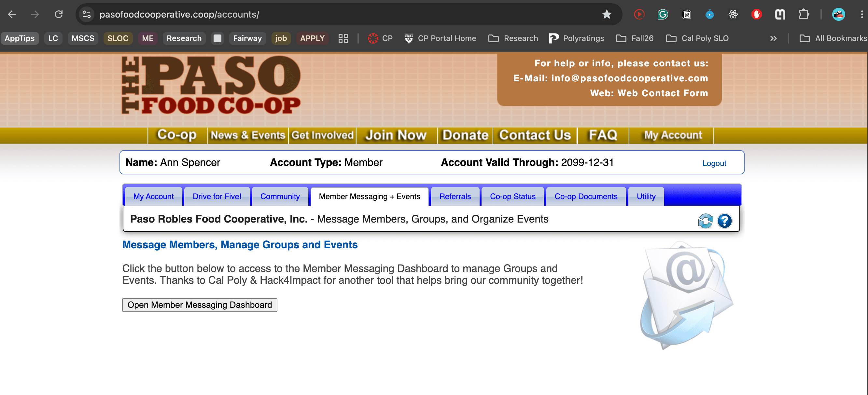The width and height of the screenshot is (868, 395).
Task: Click the tab groups grid icon
Action: tap(343, 38)
